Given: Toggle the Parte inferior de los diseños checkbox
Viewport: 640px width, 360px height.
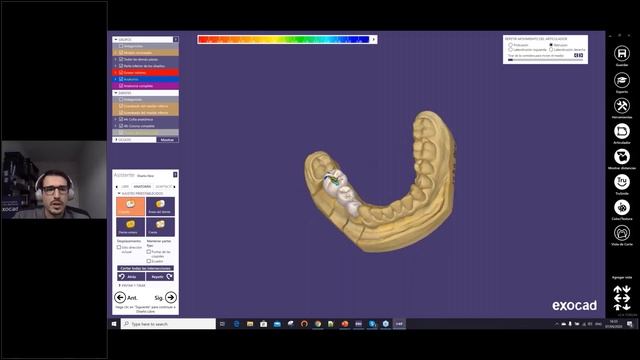Looking at the screenshot, I should 121,66.
